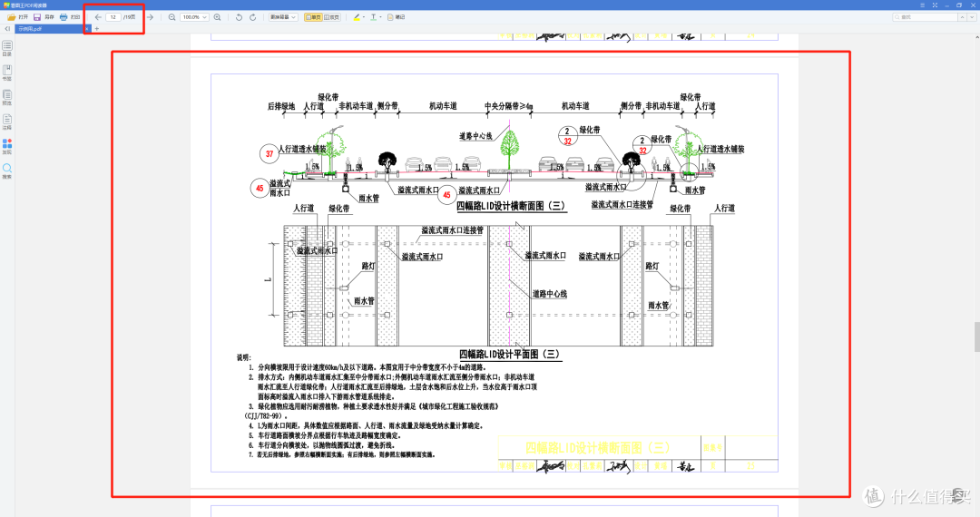This screenshot has width=980, height=517.
Task: Rotate the page clockwise
Action: point(252,17)
